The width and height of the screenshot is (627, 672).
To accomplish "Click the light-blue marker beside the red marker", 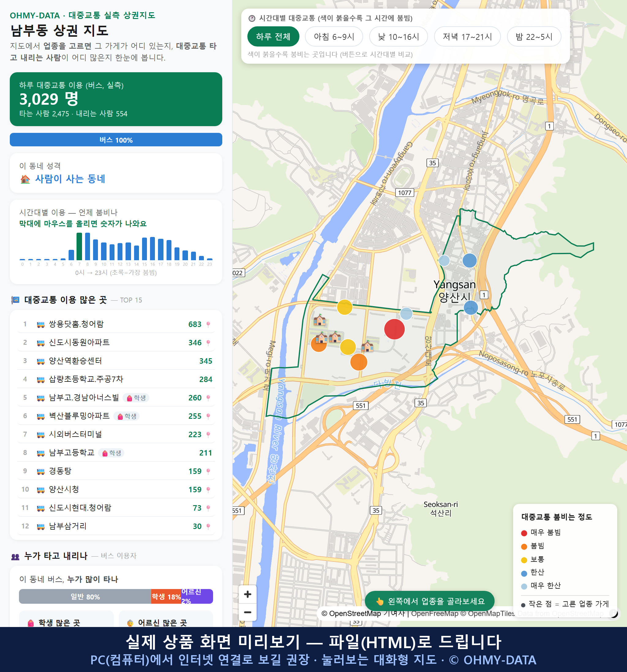I will 406,314.
